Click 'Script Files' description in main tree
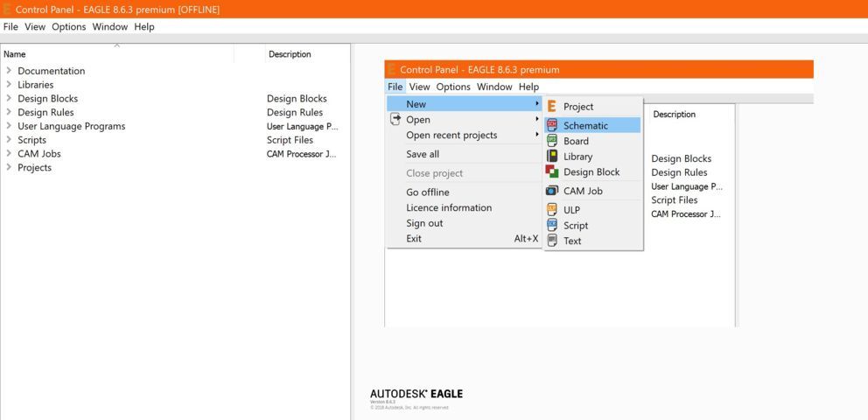The image size is (868, 420). pos(290,139)
